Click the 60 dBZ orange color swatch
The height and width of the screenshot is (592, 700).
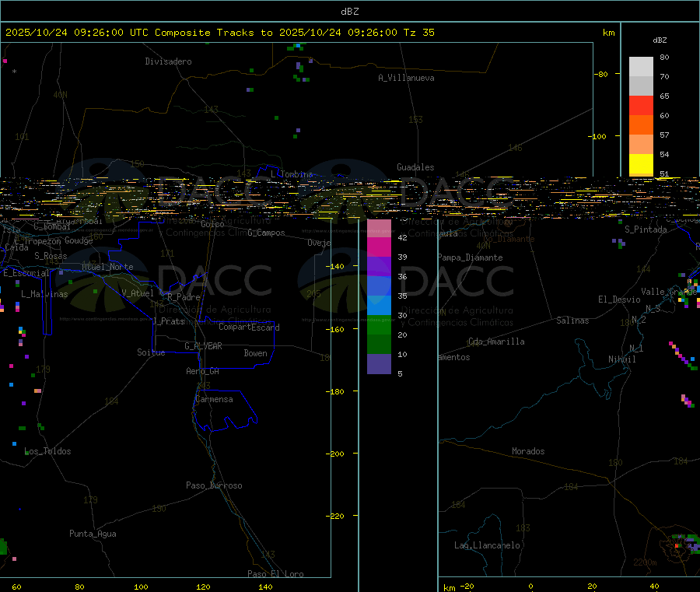pos(641,124)
